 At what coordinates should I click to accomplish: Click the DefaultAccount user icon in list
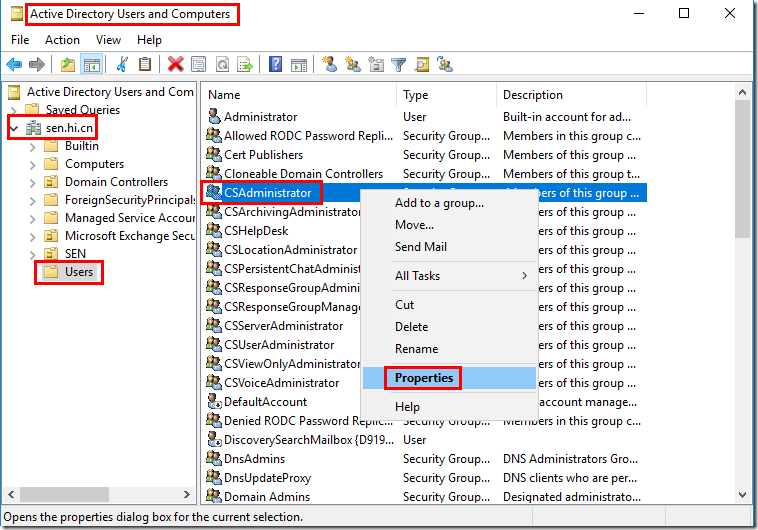214,401
